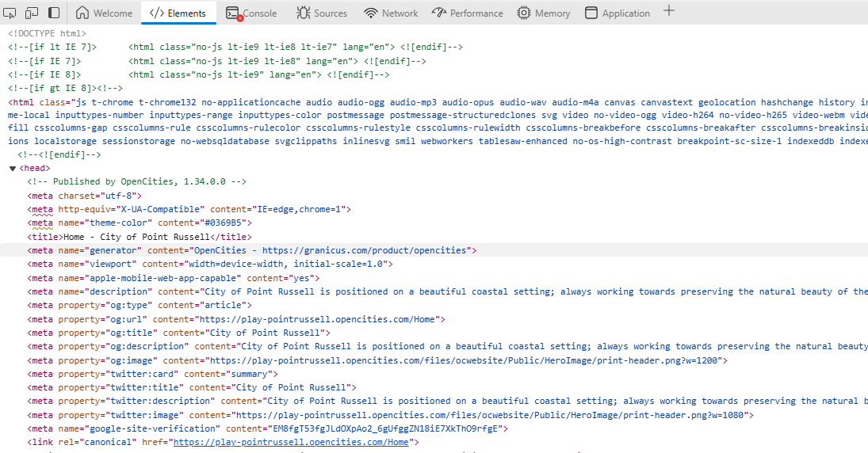This screenshot has width=868, height=453.
Task: Select the og:type meta node
Action: click(x=140, y=305)
